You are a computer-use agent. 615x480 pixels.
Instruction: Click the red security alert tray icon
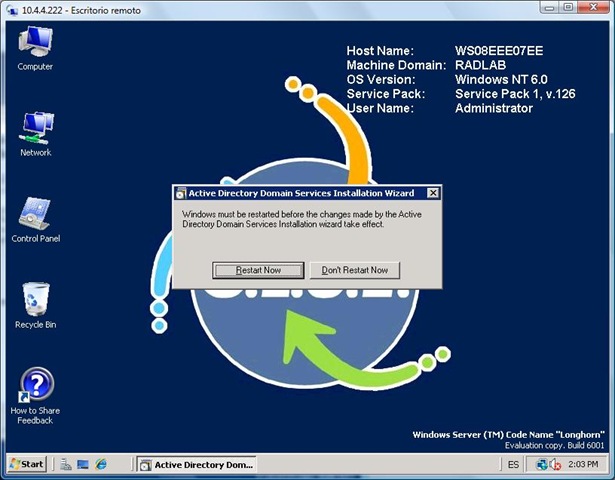tap(556, 464)
